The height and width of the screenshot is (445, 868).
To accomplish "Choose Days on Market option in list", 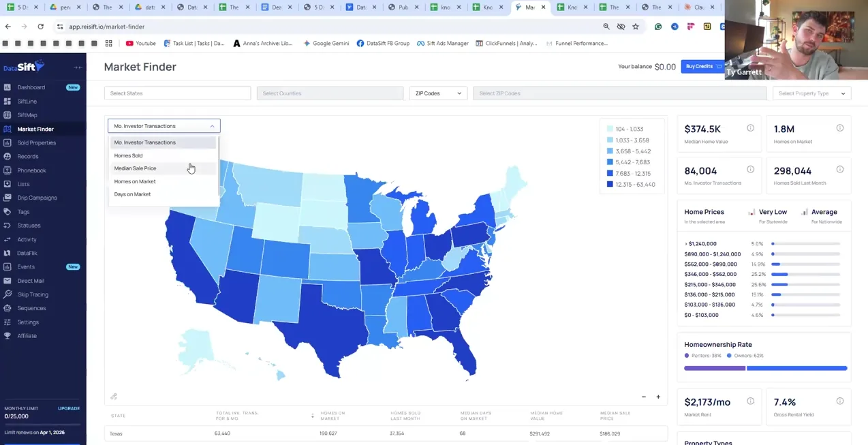I will pos(163,194).
